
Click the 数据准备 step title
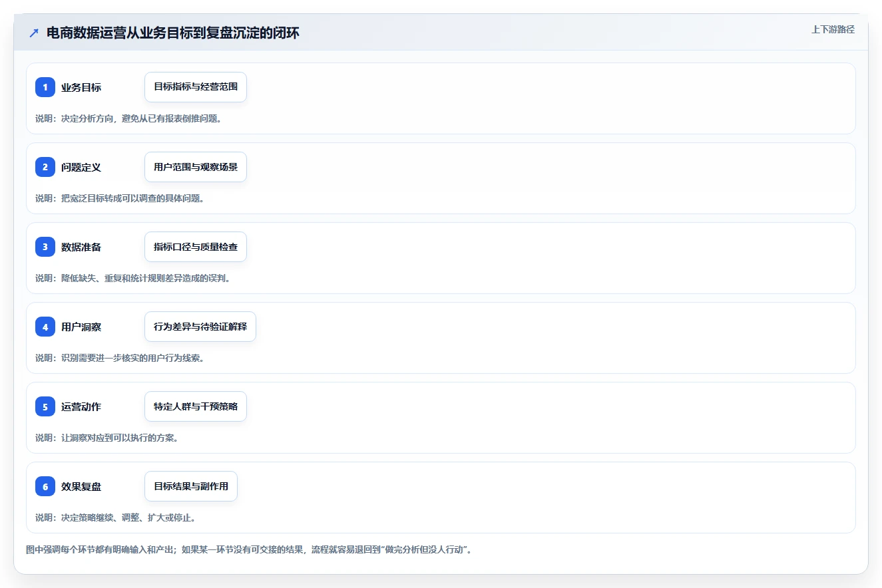(81, 247)
